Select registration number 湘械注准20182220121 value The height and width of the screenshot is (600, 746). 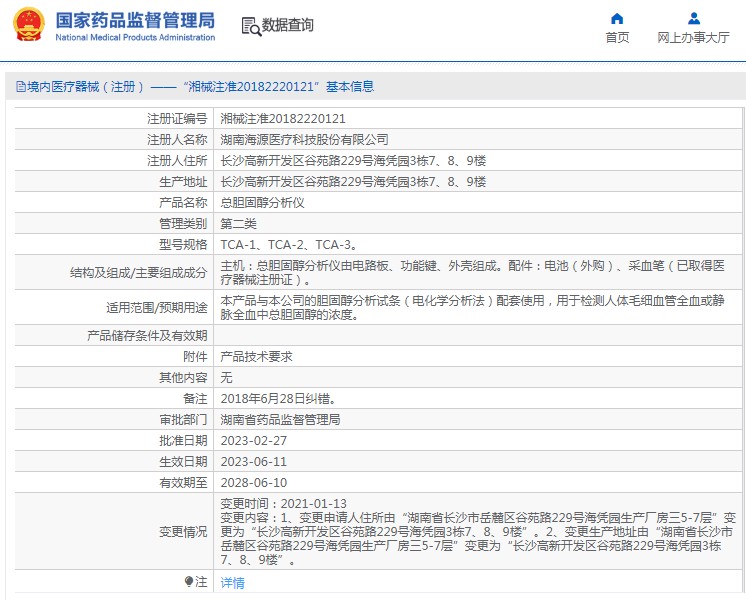[x=283, y=118]
